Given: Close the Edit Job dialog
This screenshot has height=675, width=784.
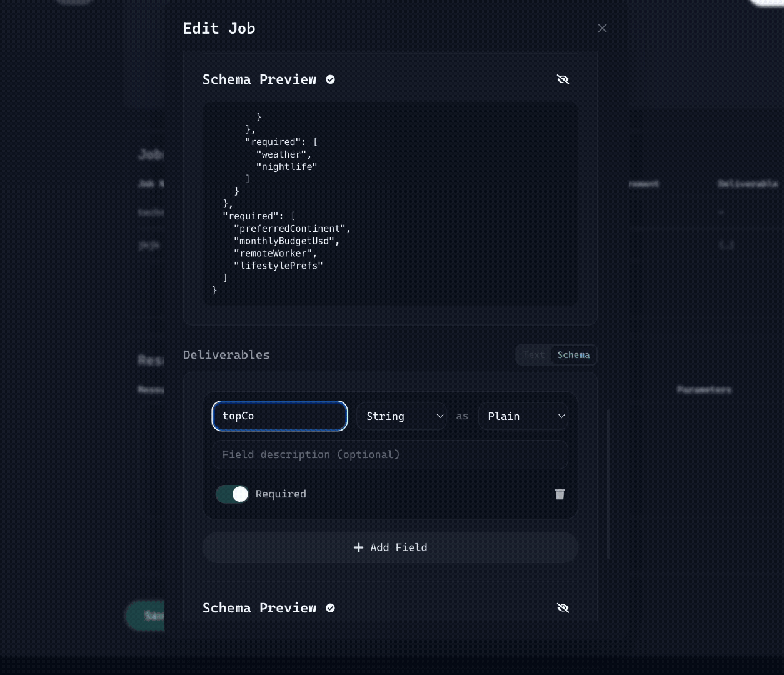Looking at the screenshot, I should click(602, 28).
